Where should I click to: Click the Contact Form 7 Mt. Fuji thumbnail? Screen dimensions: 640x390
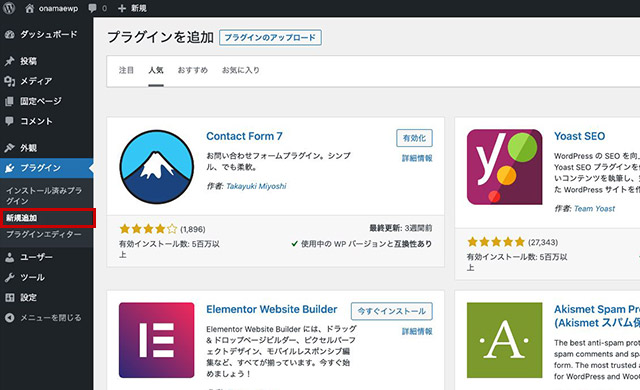[x=157, y=167]
